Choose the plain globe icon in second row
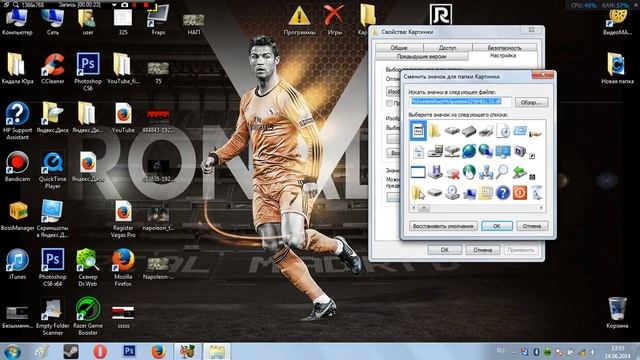The height and width of the screenshot is (360, 640). pos(469,151)
